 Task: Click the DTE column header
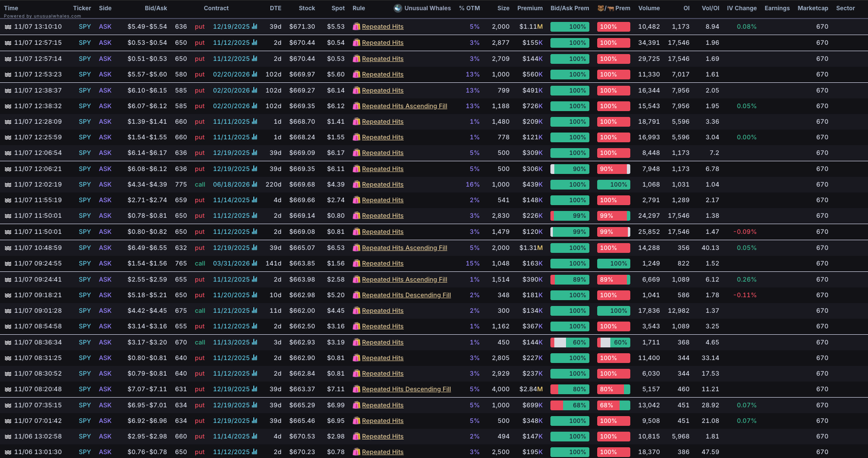(276, 8)
